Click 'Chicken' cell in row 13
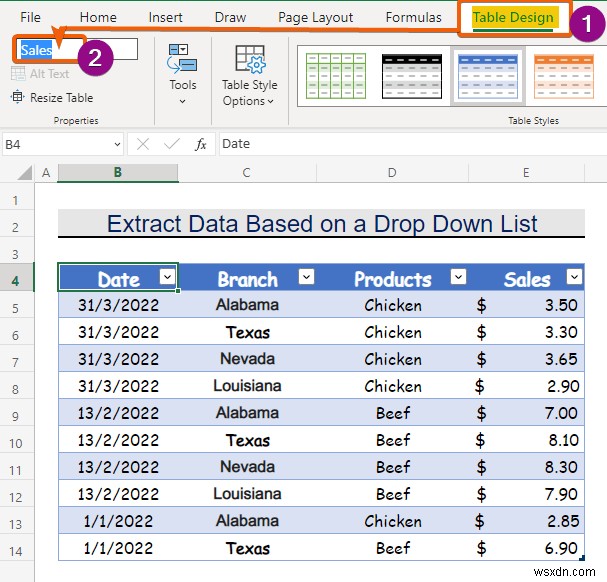Viewport: 607px width, 582px height. (x=392, y=521)
